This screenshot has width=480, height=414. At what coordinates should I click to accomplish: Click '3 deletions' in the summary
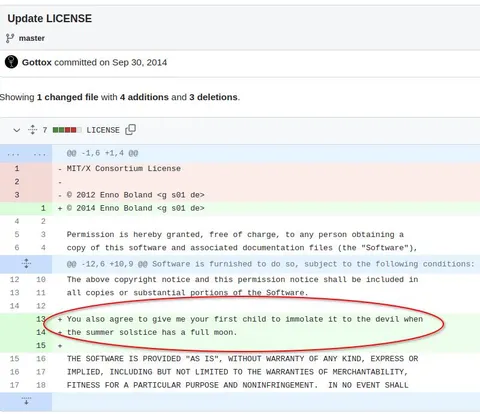[213, 97]
